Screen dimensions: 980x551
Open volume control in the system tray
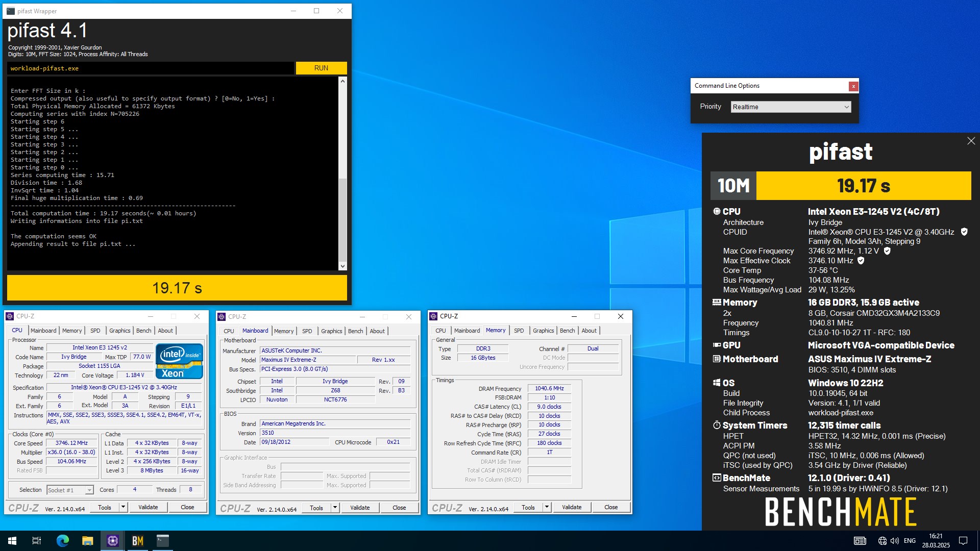pos(894,541)
